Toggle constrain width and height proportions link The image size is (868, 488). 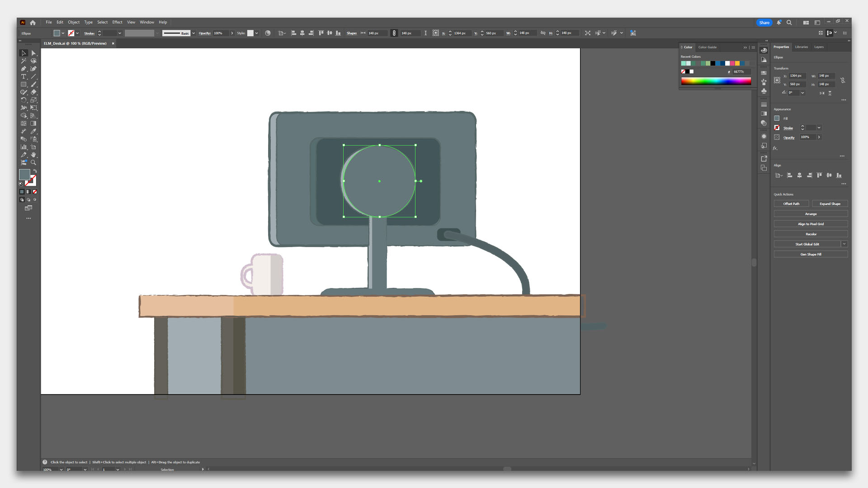843,80
